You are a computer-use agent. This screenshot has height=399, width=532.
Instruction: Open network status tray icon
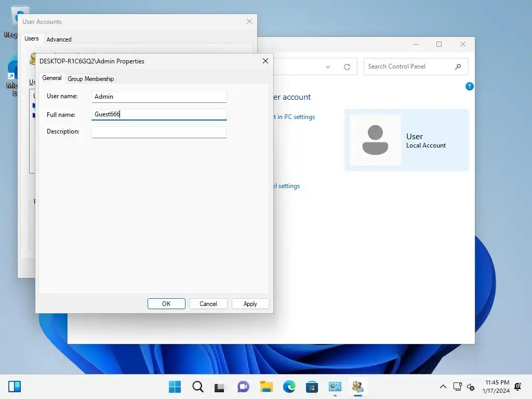pyautogui.click(x=458, y=387)
